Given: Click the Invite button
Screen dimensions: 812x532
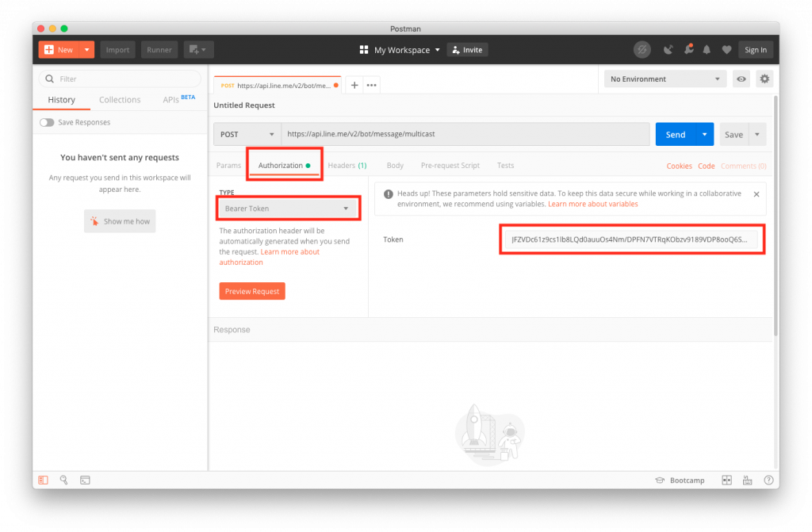Looking at the screenshot, I should [x=467, y=50].
